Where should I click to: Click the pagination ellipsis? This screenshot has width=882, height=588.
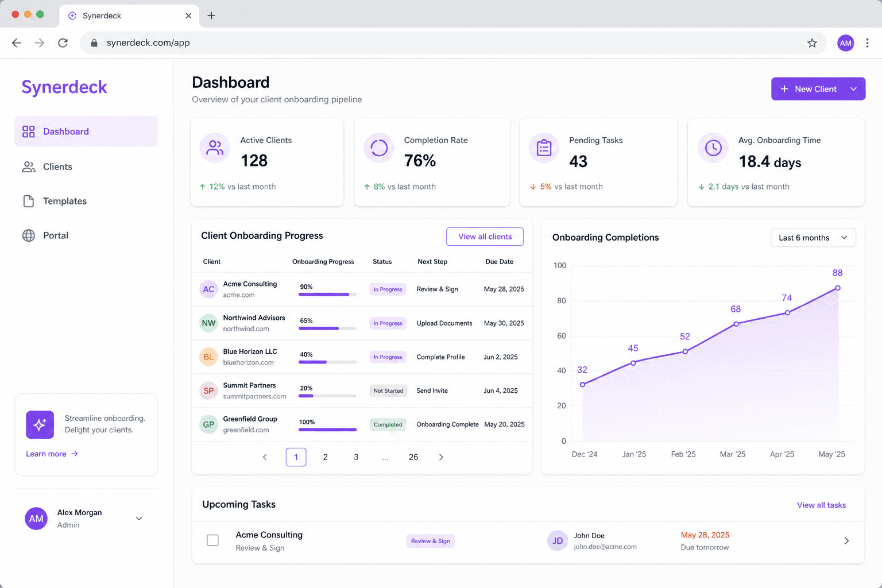[385, 457]
